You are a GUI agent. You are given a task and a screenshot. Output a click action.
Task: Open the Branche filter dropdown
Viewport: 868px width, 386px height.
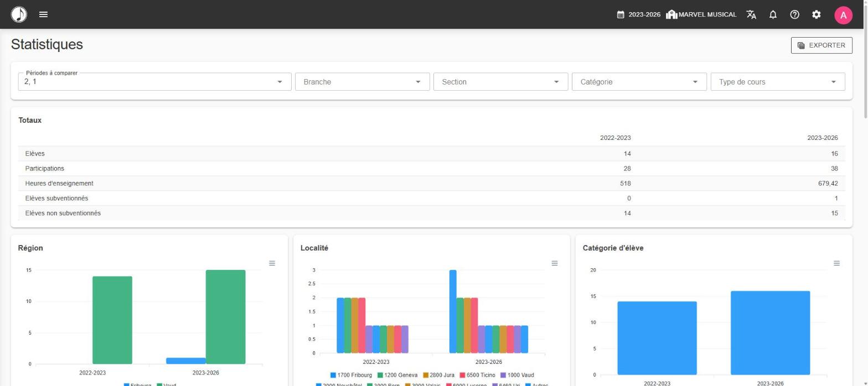click(363, 82)
